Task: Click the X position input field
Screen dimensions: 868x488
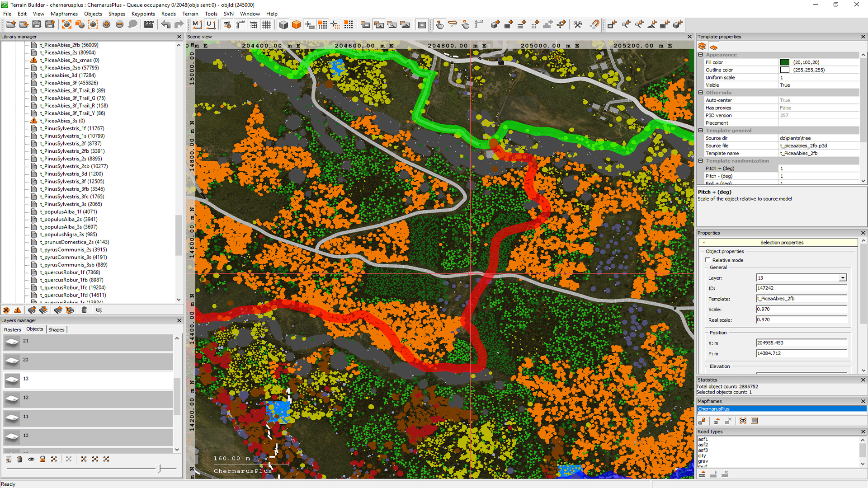Action: [x=801, y=343]
